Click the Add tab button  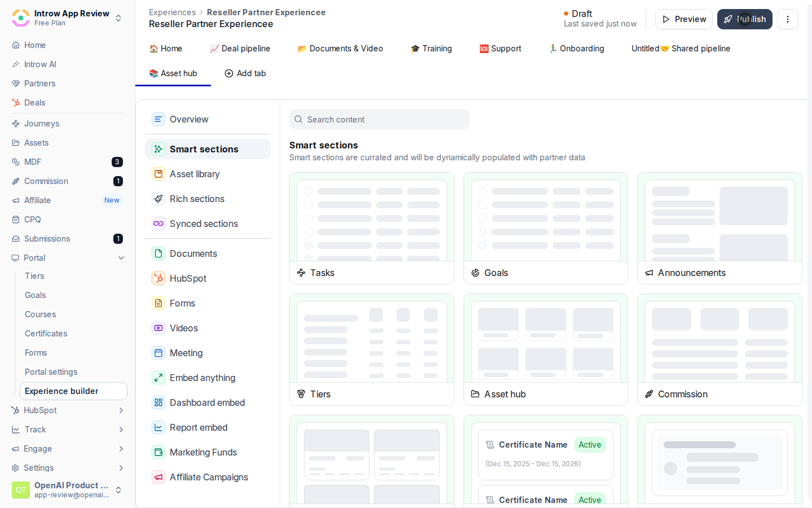coord(245,73)
